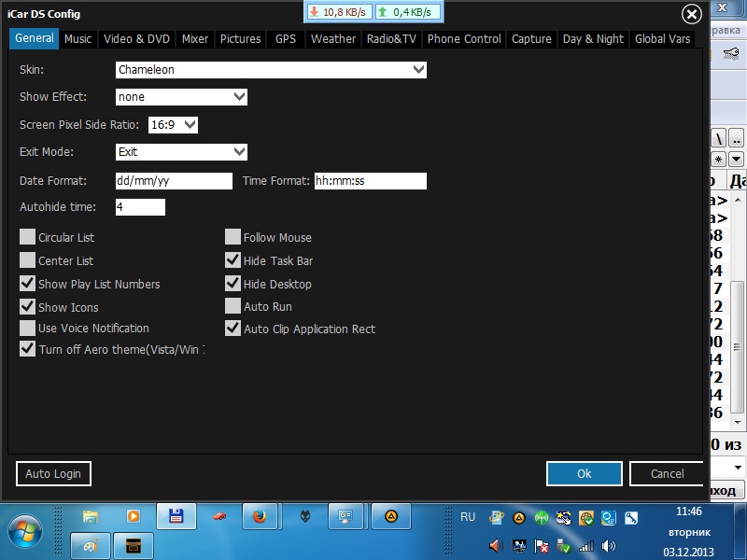
Task: Uncheck Hide Task Bar option
Action: tap(233, 260)
